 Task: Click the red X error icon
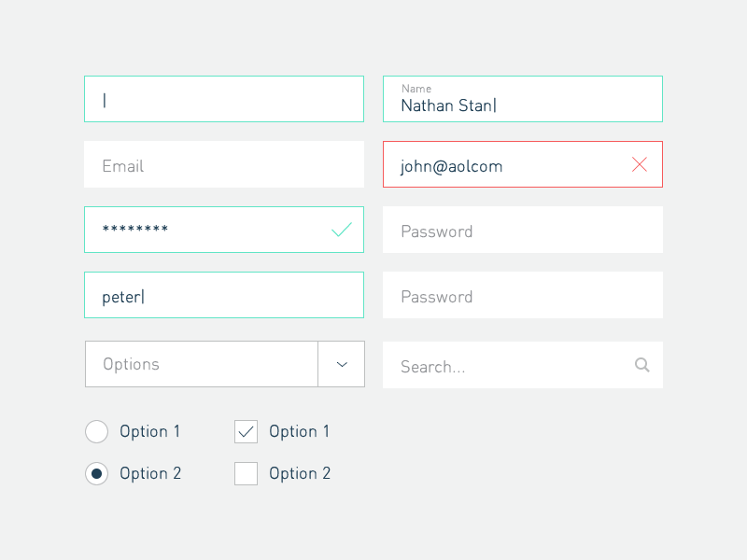click(640, 165)
